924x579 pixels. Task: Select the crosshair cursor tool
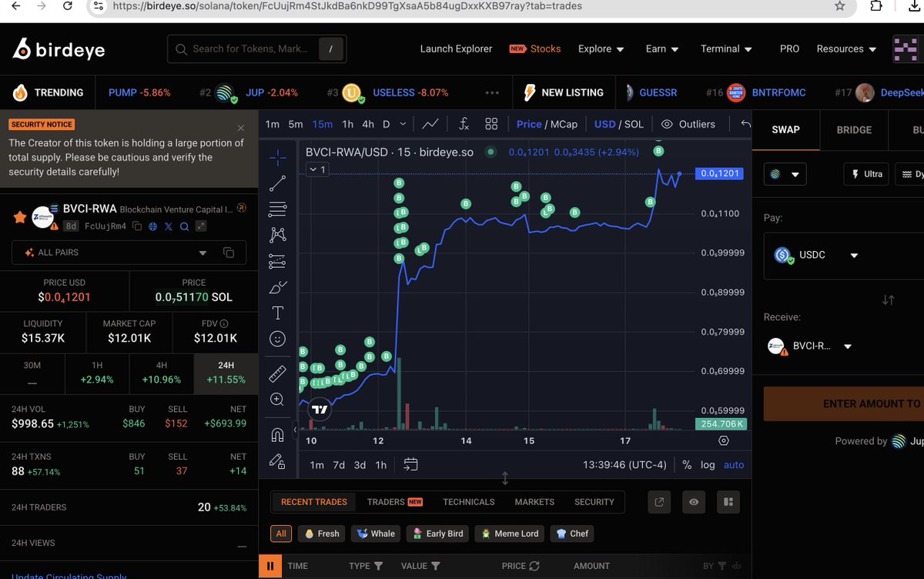[278, 157]
